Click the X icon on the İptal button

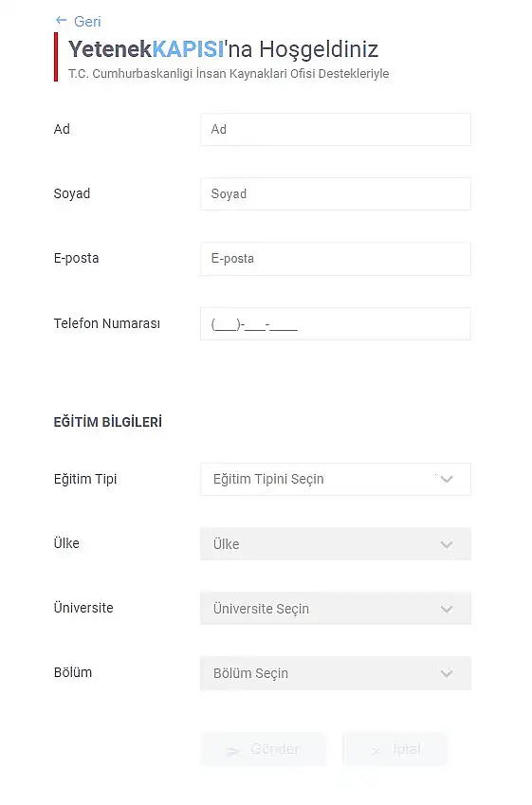[x=376, y=751]
